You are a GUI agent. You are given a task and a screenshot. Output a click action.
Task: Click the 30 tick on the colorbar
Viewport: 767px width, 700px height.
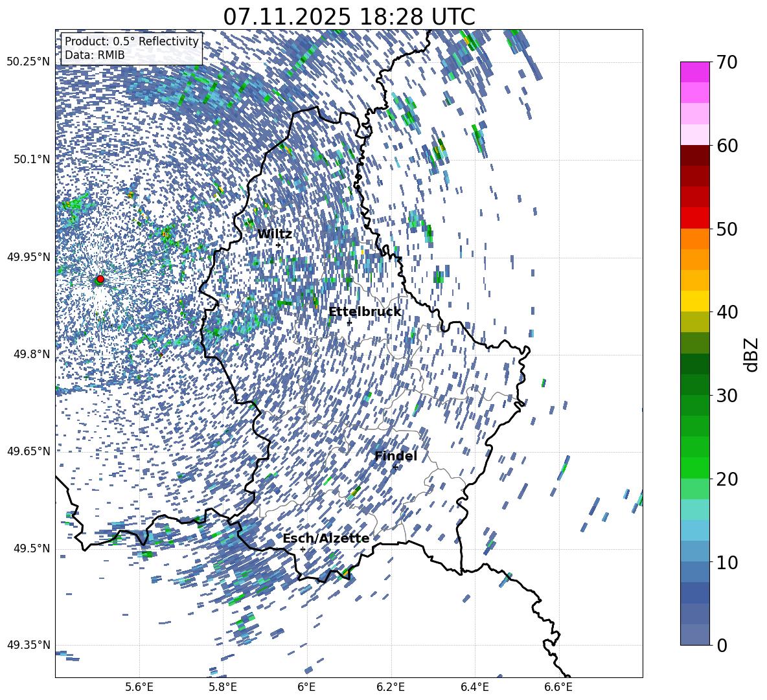tap(726, 396)
